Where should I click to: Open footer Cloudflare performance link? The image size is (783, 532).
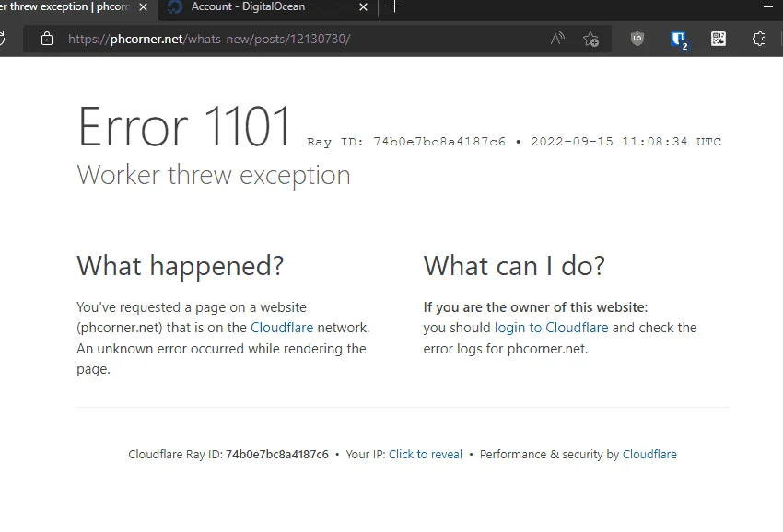pyautogui.click(x=649, y=454)
